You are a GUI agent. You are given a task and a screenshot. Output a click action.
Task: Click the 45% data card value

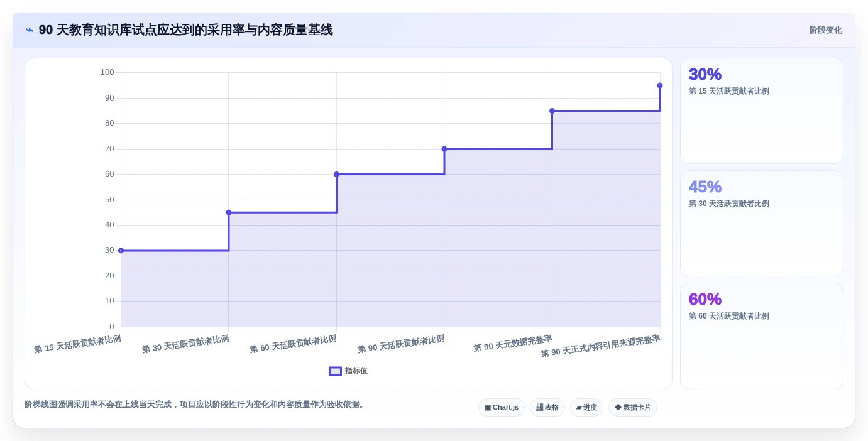[705, 187]
